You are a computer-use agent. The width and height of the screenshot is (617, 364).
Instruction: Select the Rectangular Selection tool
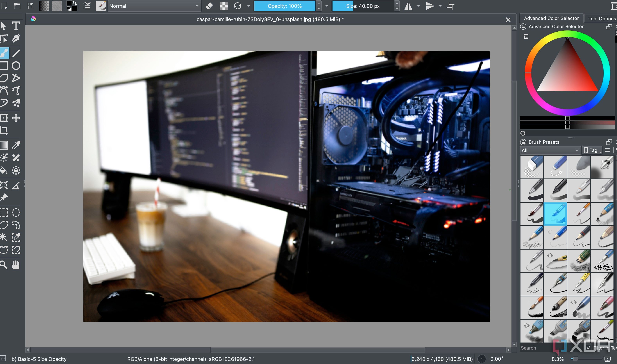(4, 212)
